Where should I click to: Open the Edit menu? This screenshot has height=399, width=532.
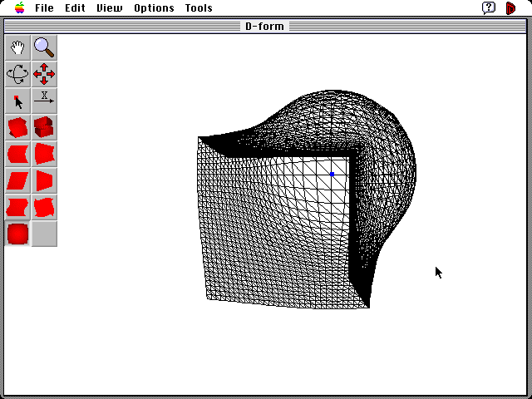coord(75,7)
